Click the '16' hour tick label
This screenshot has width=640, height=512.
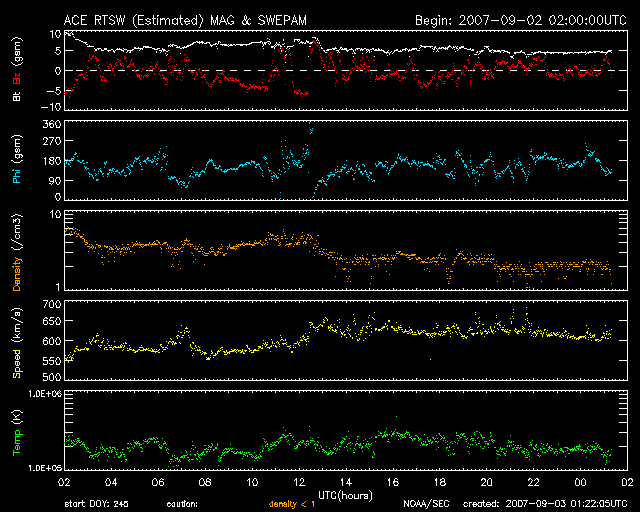(x=393, y=482)
